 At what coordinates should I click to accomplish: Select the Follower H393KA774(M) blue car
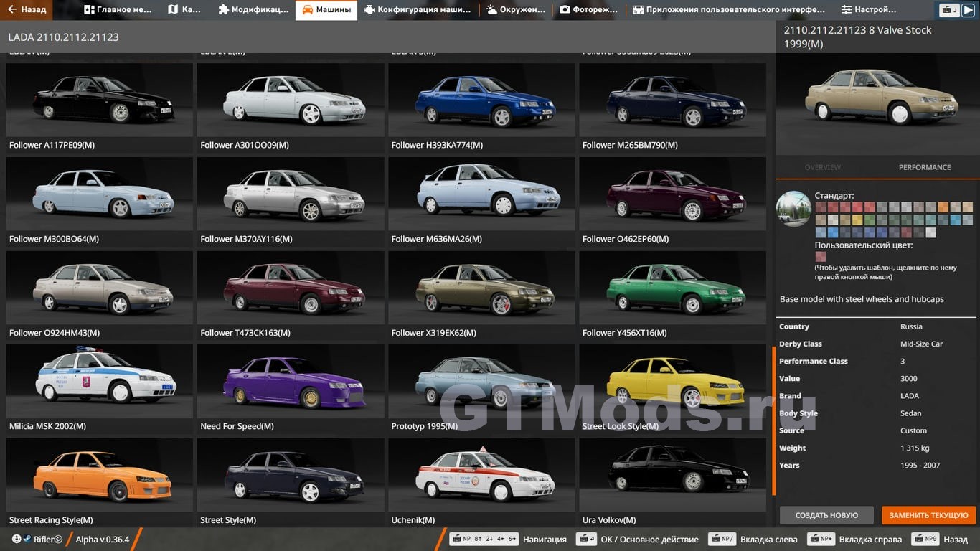[x=481, y=108]
